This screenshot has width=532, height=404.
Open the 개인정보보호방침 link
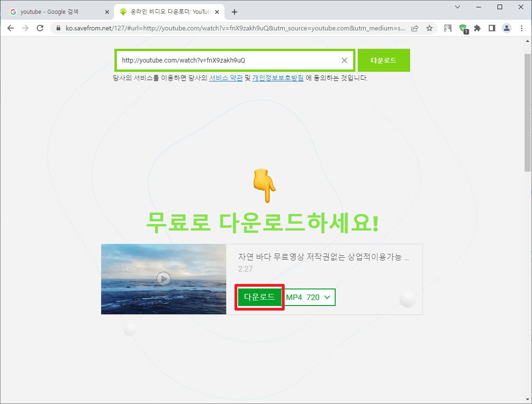pyautogui.click(x=278, y=78)
